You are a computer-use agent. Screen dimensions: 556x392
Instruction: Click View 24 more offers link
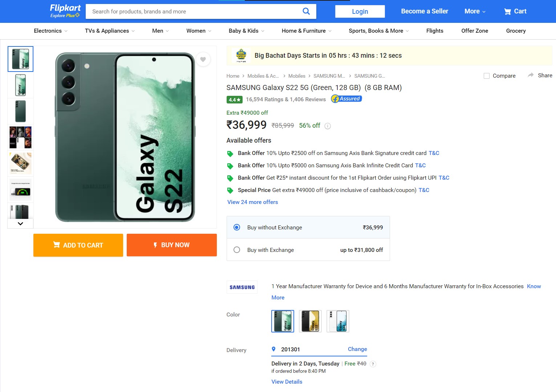(x=252, y=202)
